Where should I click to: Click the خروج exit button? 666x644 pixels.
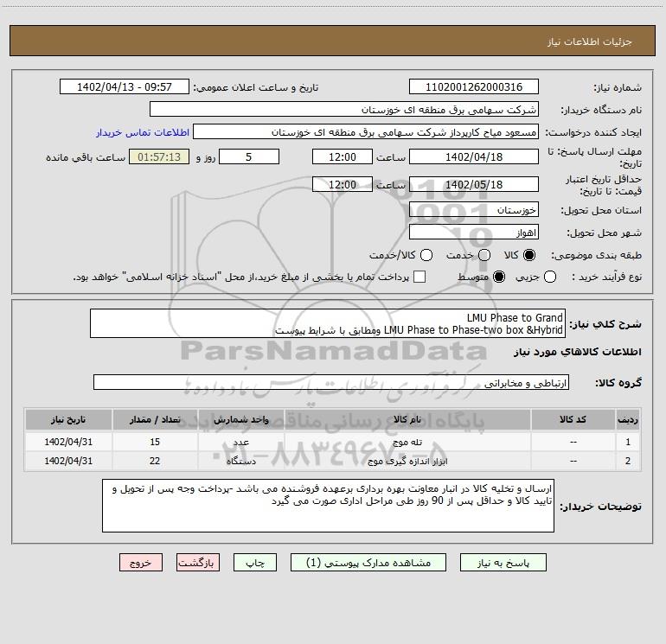point(141,563)
